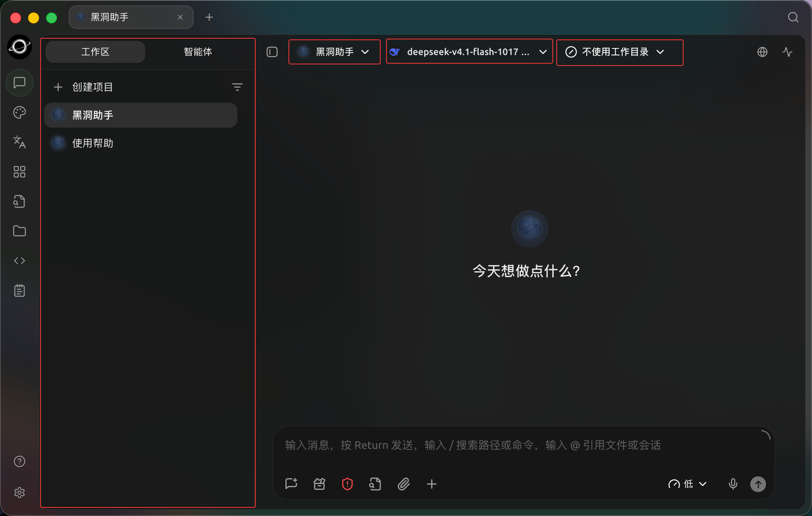The height and width of the screenshot is (516, 812).
Task: Open the translation icon in sidebar
Action: click(20, 142)
